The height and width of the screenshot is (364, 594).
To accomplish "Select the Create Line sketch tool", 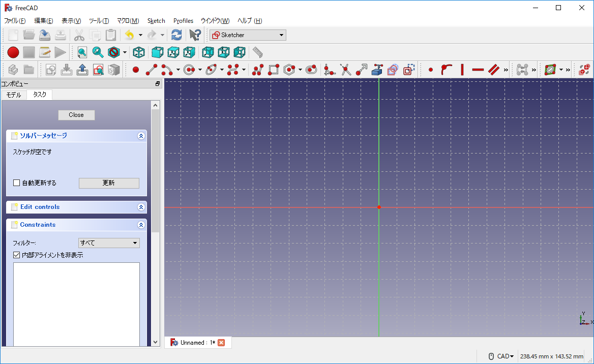I will tap(152, 70).
